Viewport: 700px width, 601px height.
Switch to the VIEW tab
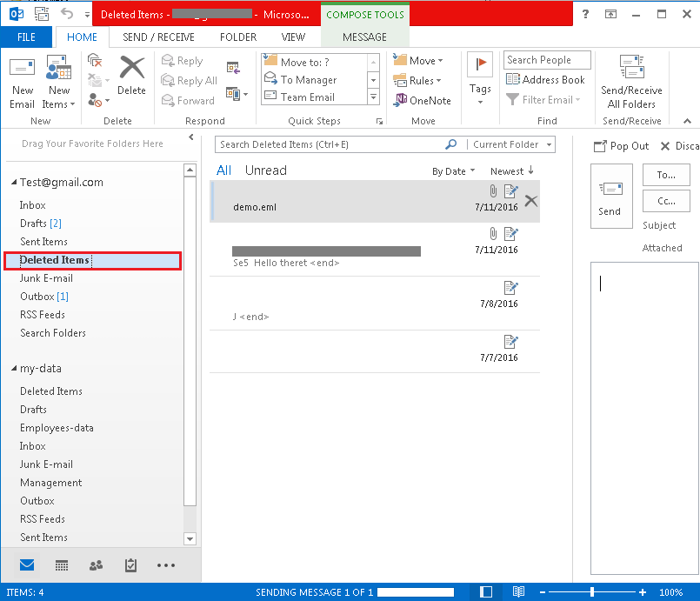pyautogui.click(x=293, y=37)
